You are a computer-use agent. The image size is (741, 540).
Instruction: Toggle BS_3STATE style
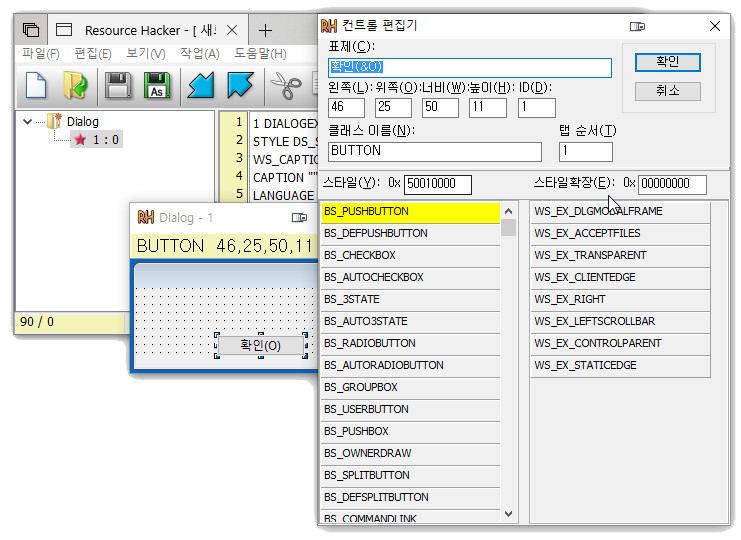click(x=410, y=300)
